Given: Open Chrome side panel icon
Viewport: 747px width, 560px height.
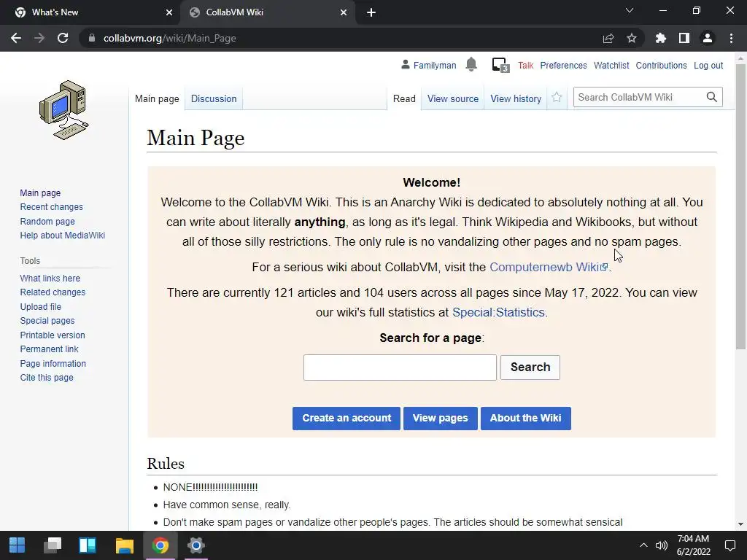Looking at the screenshot, I should tap(684, 38).
